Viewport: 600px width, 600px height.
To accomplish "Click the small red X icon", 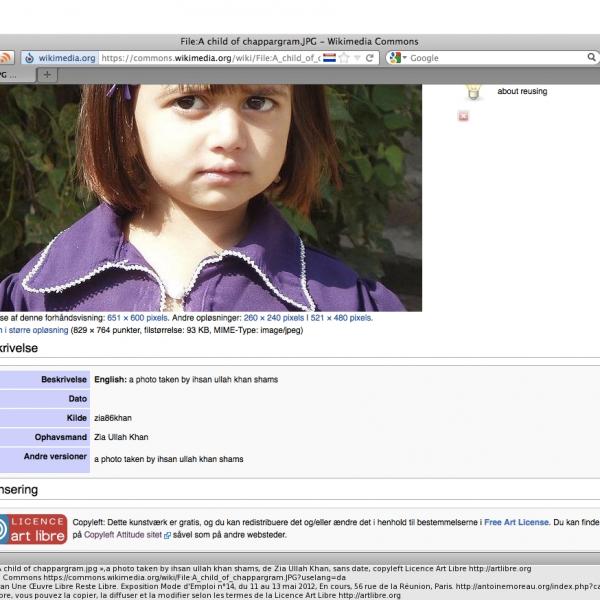I will click(463, 116).
